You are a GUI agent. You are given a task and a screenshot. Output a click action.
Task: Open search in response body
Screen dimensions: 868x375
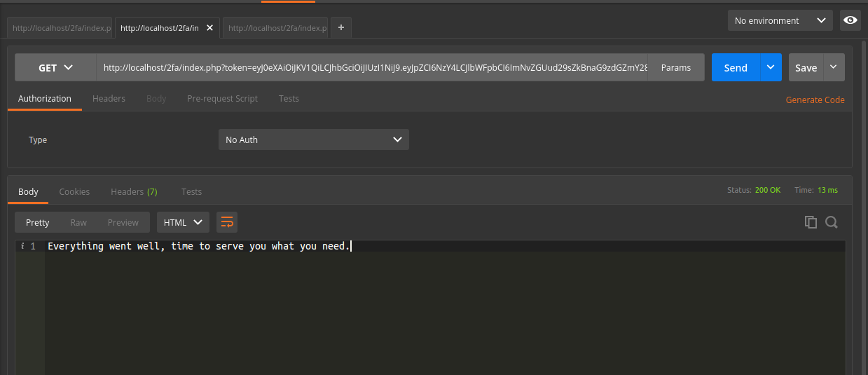[x=832, y=222]
